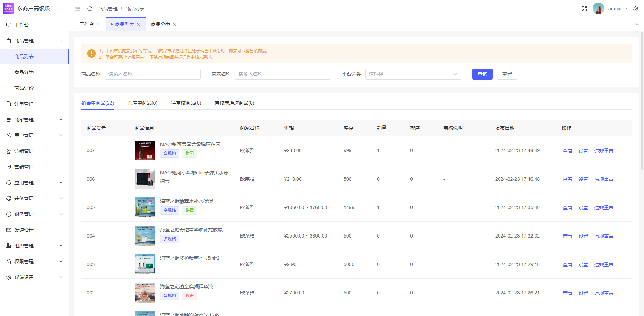644x316 pixels.
Task: Open the 平台分类 dropdown
Action: click(413, 74)
